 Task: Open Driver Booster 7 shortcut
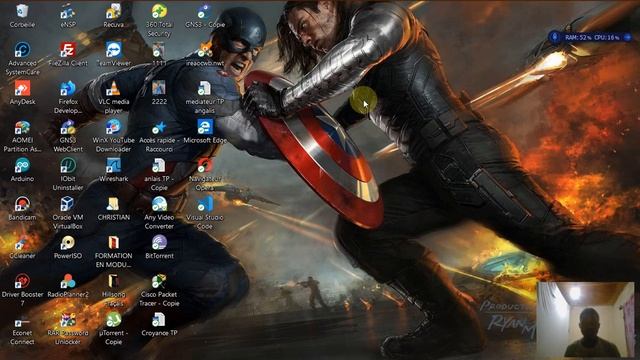pos(22,281)
